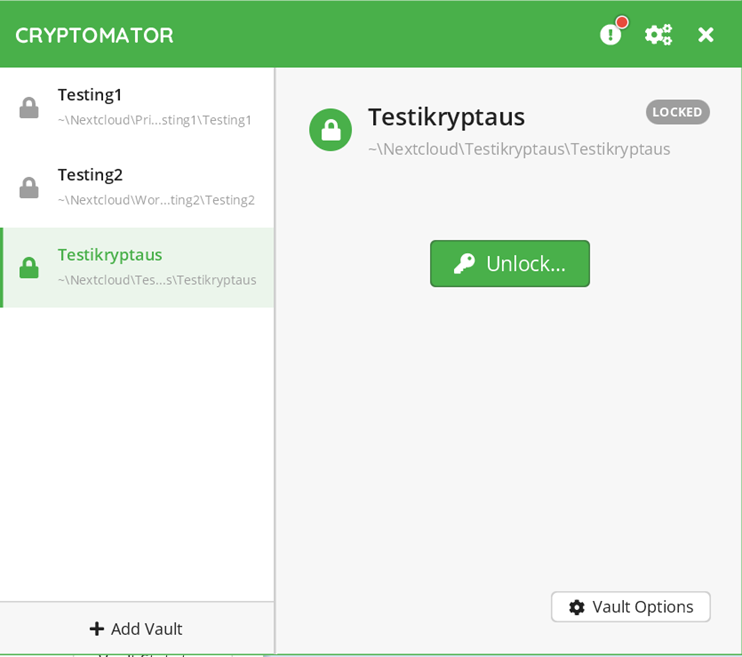
Task: Click the Testing1 vault path text
Action: point(155,120)
